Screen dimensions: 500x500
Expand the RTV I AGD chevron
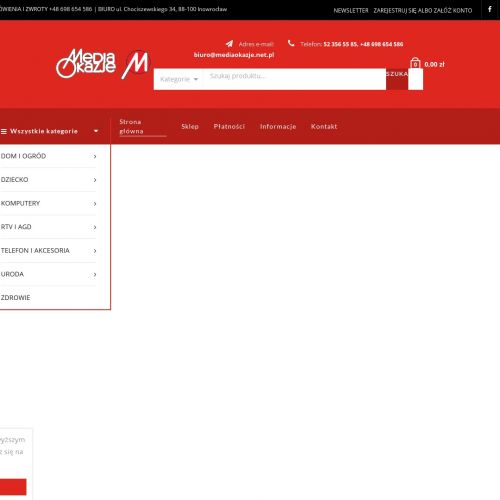95,227
